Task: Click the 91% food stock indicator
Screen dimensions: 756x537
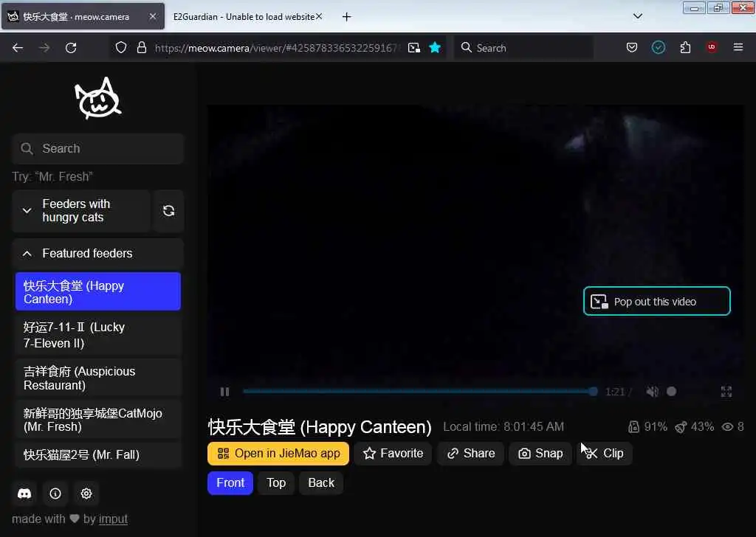Action: tap(647, 426)
